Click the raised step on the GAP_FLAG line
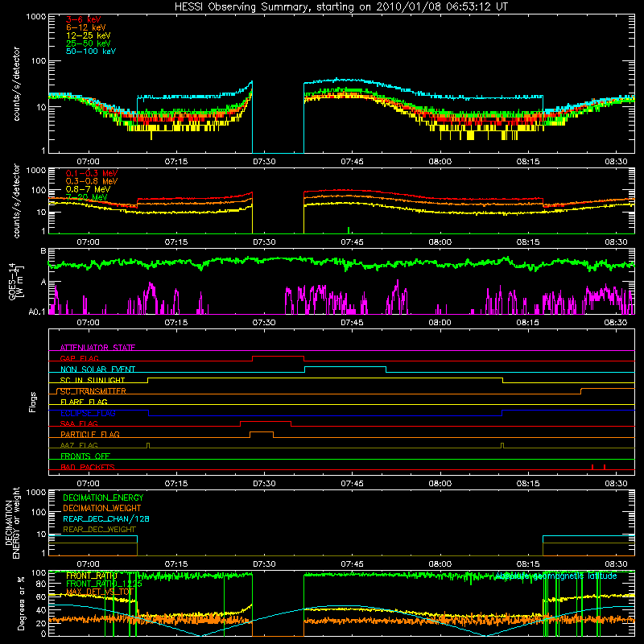Image resolution: width=644 pixels, height=644 pixels. pyautogui.click(x=278, y=357)
